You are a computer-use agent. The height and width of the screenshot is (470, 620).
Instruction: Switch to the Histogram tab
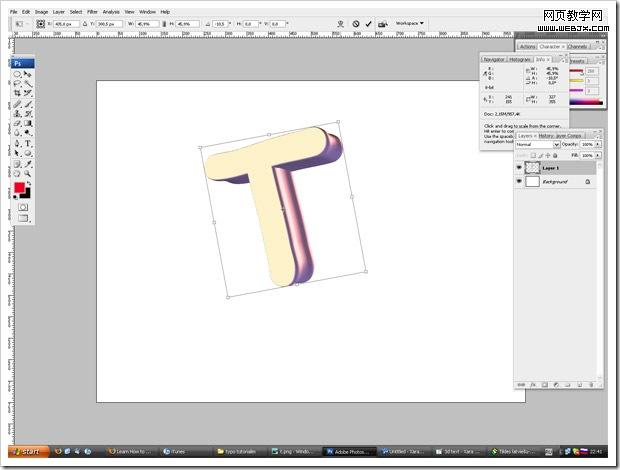coord(520,59)
